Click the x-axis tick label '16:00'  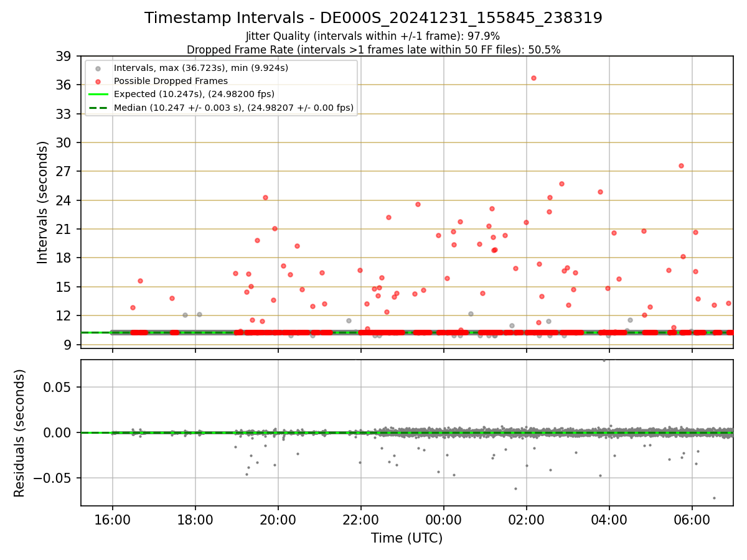click(x=112, y=520)
